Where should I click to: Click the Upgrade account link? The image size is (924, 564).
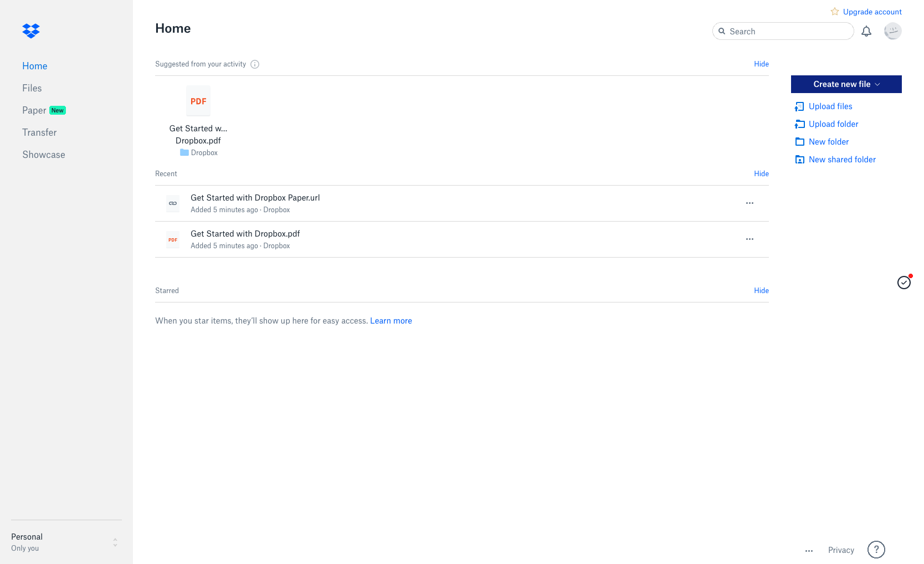point(872,12)
